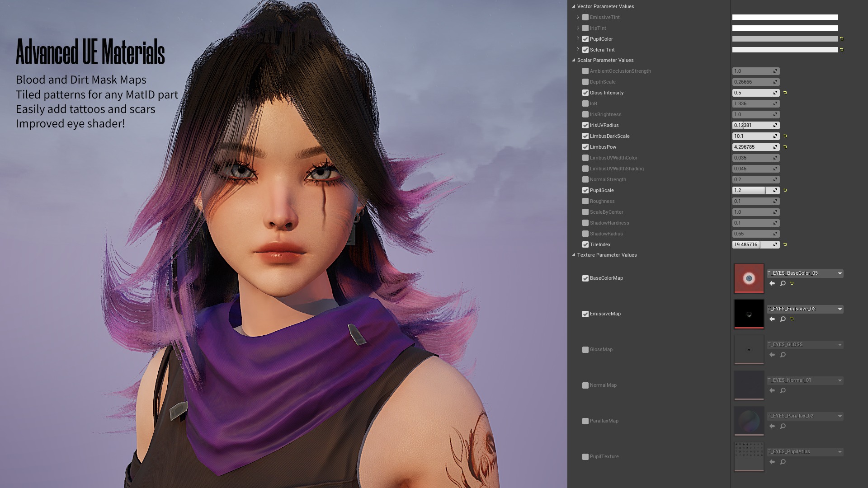Click TileIndex field spinner arrow
This screenshot has height=488, width=868.
click(775, 244)
